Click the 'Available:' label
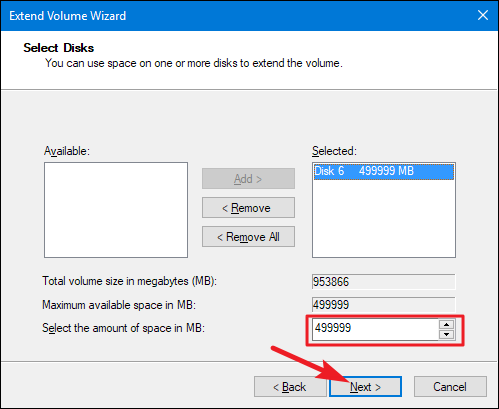Screen dimensions: 499x409 67,151
